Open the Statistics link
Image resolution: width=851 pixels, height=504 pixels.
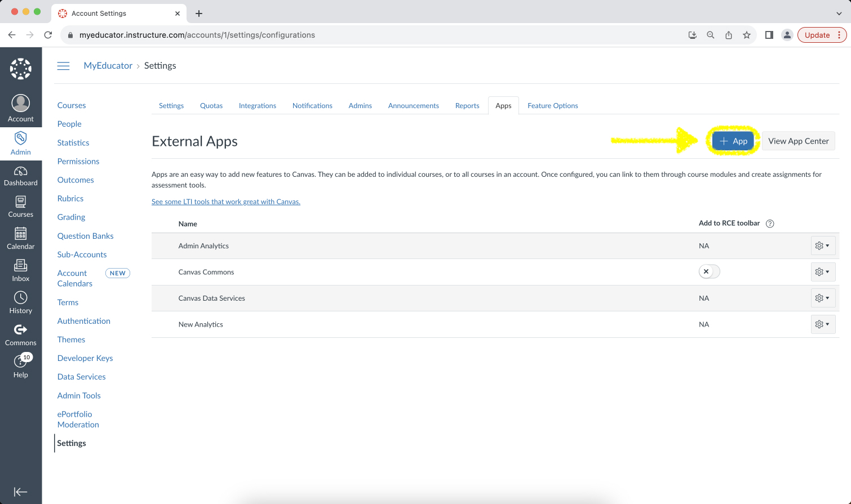pos(73,142)
